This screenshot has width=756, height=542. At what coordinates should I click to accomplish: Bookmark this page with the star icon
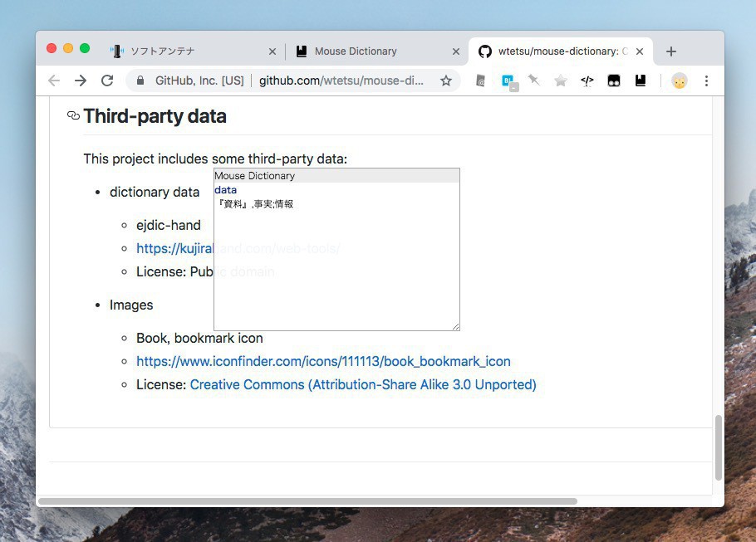pos(446,81)
